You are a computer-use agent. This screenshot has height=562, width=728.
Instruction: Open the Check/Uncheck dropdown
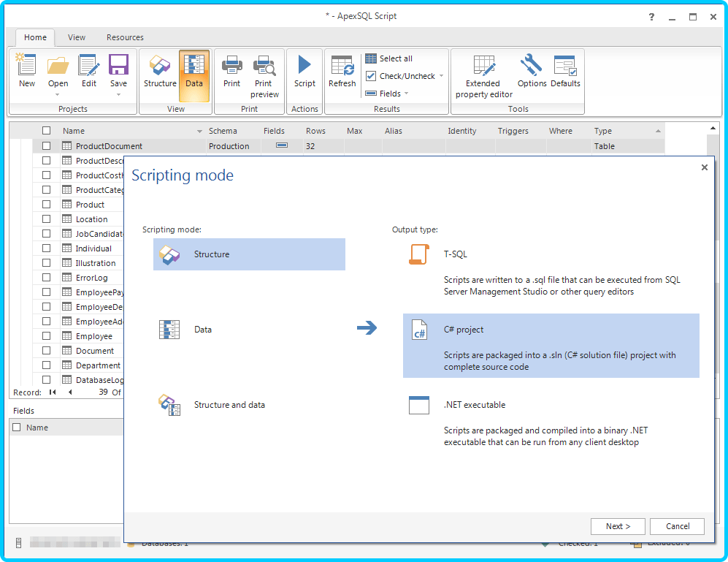tap(442, 76)
